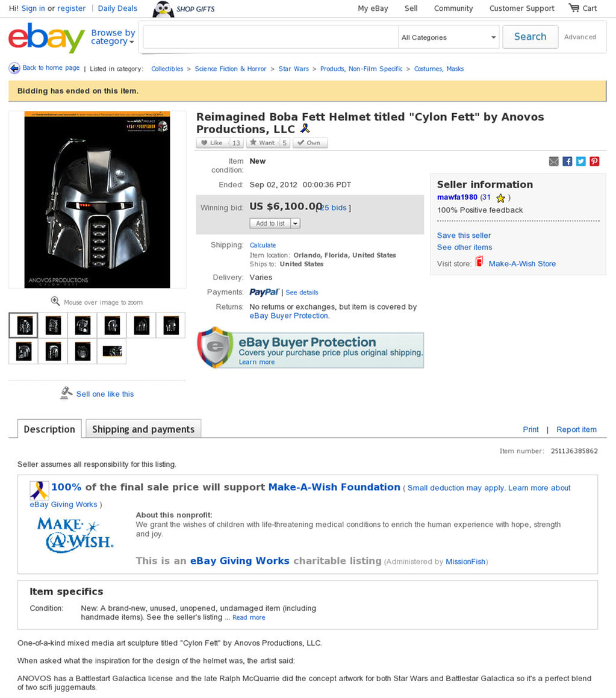Toggle the Own checkmark button
616x698 pixels.
pyautogui.click(x=310, y=143)
